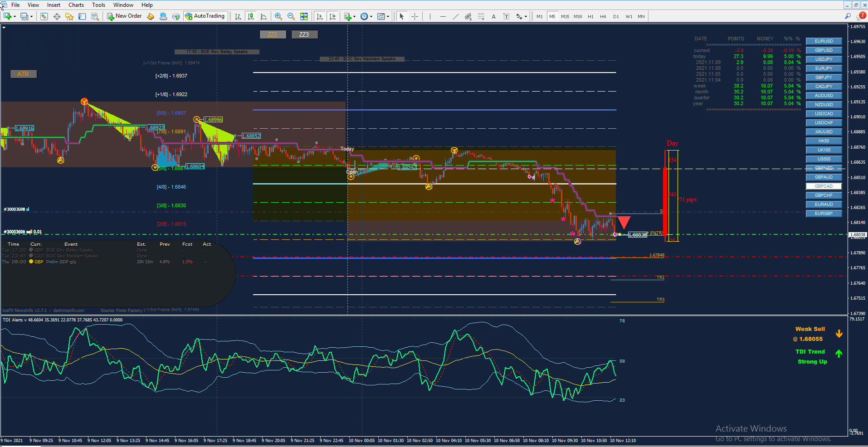This screenshot has height=447, width=868.
Task: Switch chart to candlesticks mode
Action: tap(251, 16)
